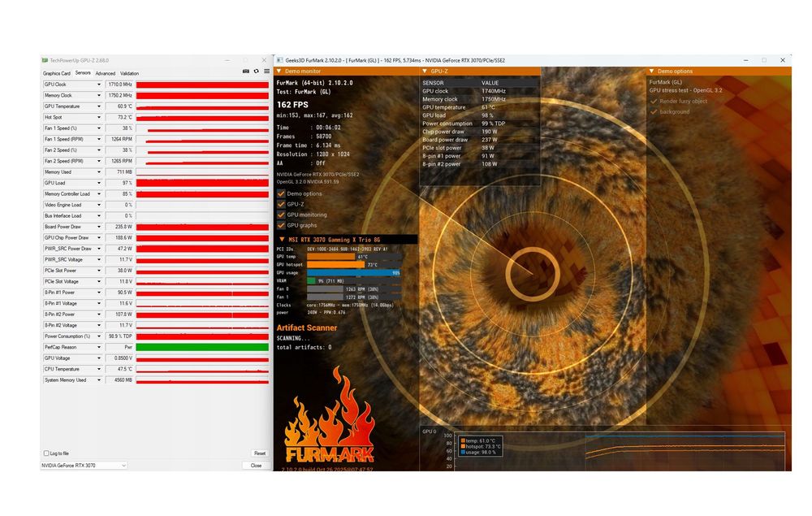
Task: Click the GPU-Z app icon in title bar
Action: 45,61
